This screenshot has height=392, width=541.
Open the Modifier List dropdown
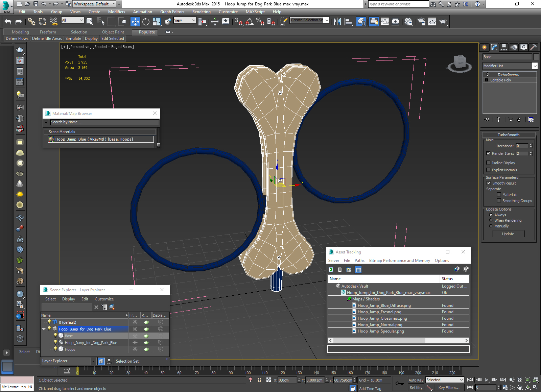(535, 66)
